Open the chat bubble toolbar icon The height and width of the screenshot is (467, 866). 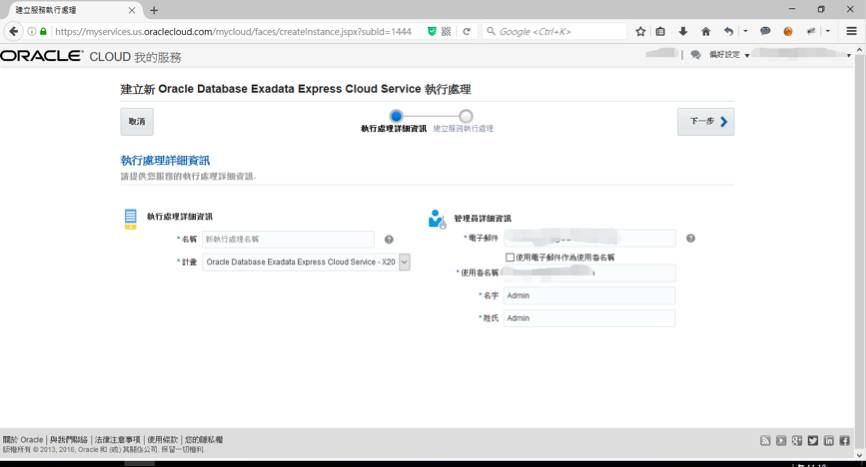[x=765, y=31]
